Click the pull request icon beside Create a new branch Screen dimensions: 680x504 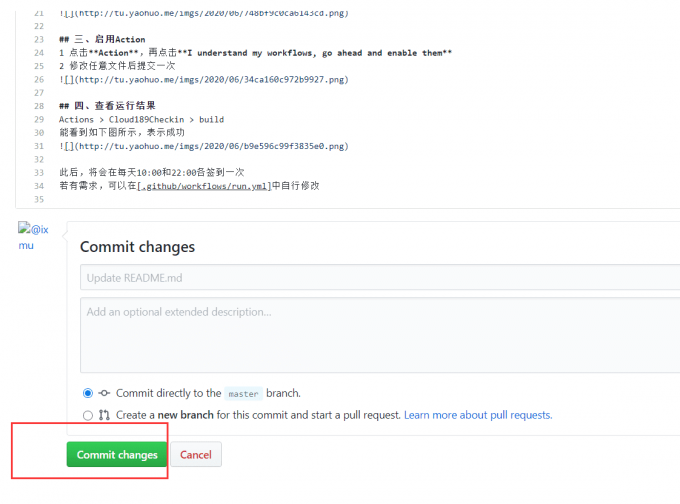pyautogui.click(x=104, y=415)
